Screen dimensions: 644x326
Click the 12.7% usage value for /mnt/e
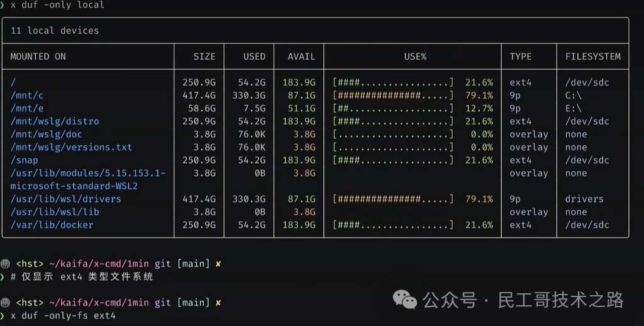(x=479, y=108)
